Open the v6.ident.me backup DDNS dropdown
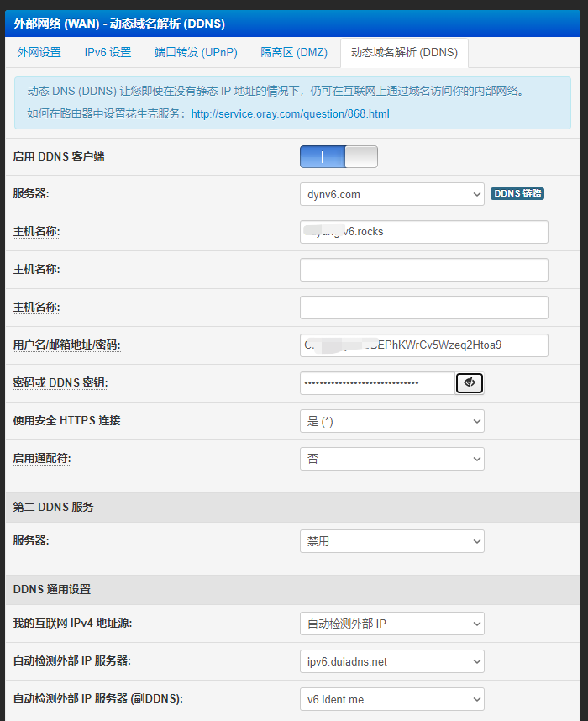Viewport: 588px width, 721px height. coord(391,698)
